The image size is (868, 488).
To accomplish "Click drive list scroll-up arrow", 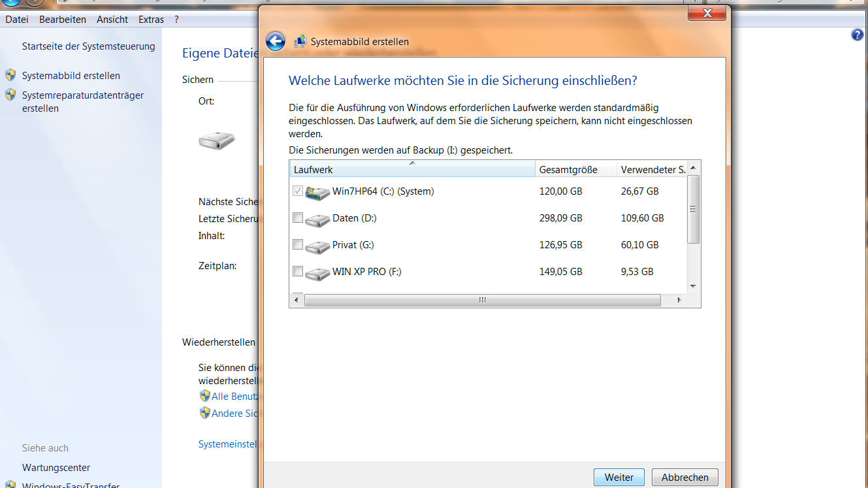I will click(694, 169).
